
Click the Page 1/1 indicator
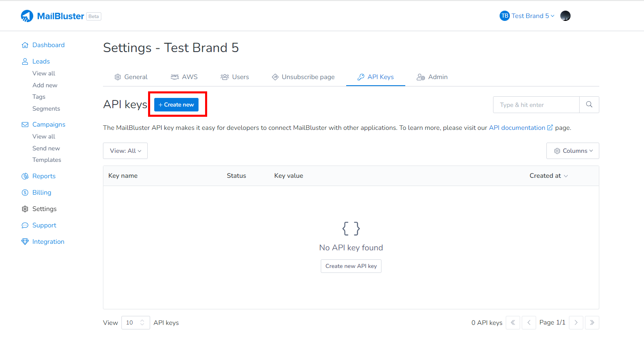click(552, 322)
